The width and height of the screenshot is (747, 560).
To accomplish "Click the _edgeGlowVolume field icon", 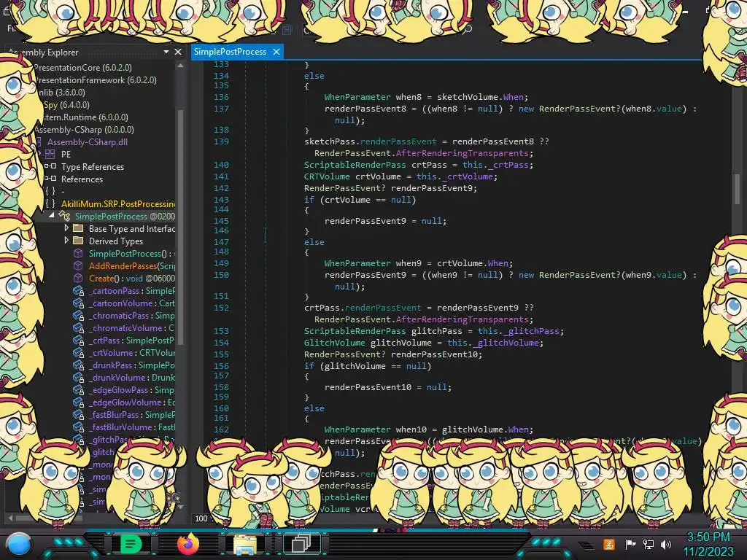I will point(79,402).
